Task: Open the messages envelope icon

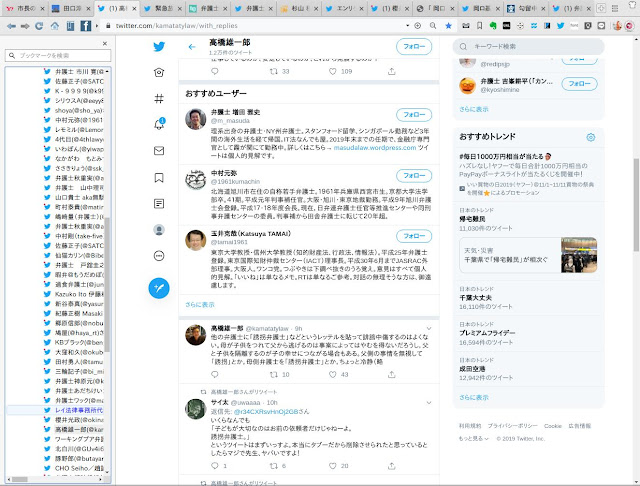Action: coord(159,151)
